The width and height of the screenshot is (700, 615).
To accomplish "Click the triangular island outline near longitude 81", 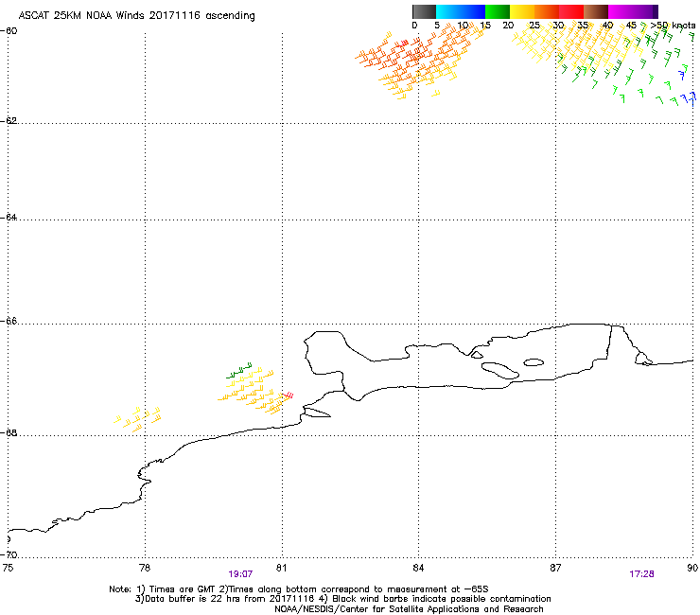I will (317, 413).
